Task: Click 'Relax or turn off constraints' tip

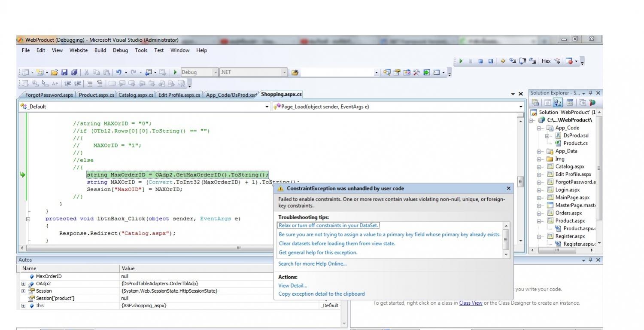Action: (x=328, y=225)
